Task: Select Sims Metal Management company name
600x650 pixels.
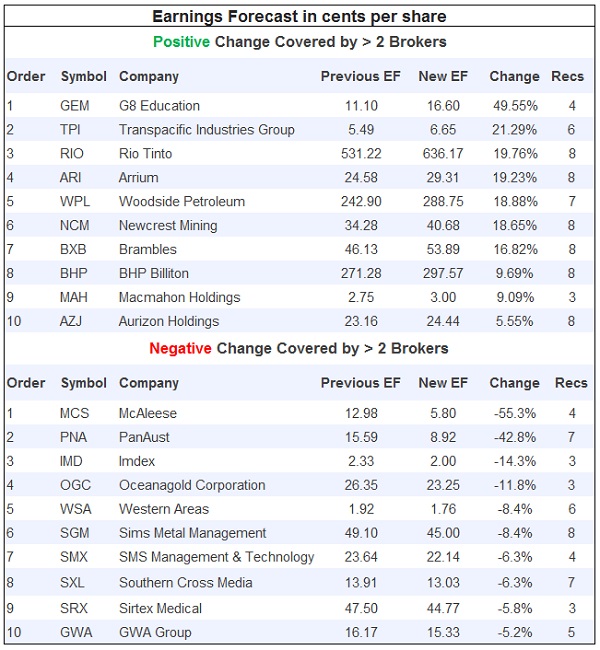Action: [192, 533]
